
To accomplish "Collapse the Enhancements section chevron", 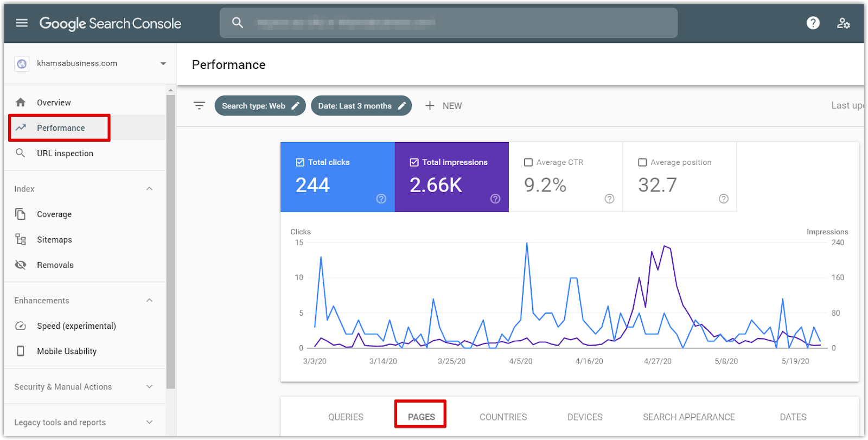I will [150, 301].
